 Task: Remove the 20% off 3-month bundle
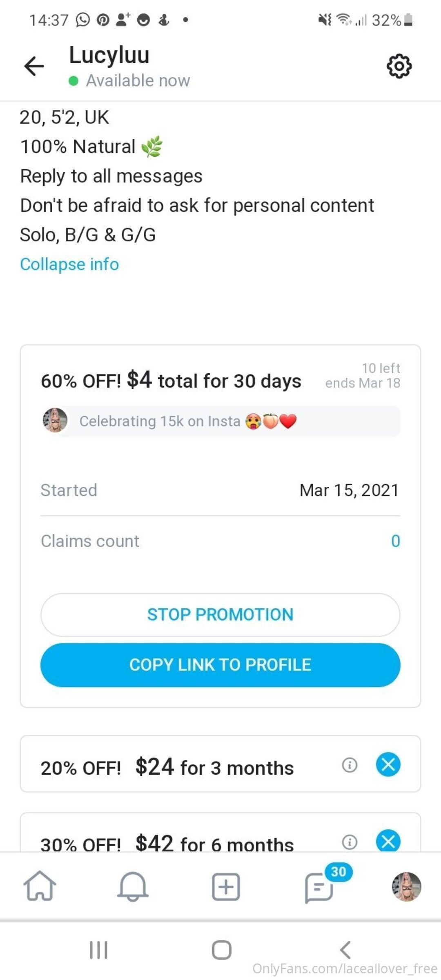click(x=388, y=764)
